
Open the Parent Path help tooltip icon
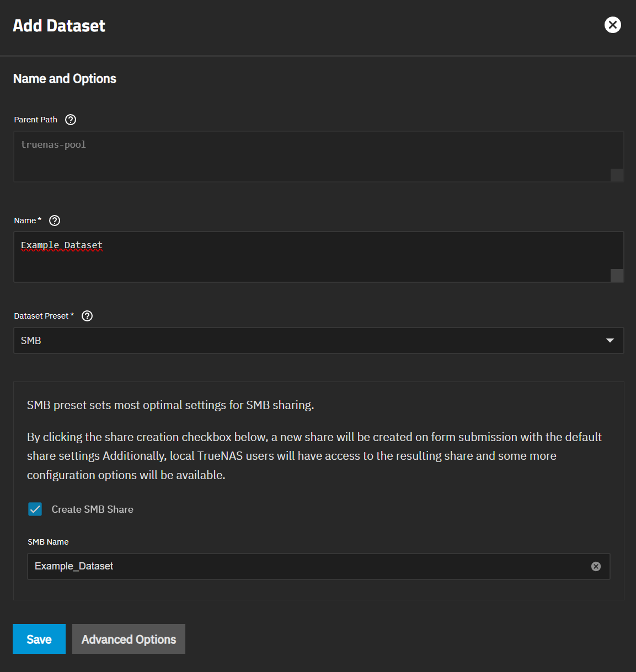click(x=70, y=120)
